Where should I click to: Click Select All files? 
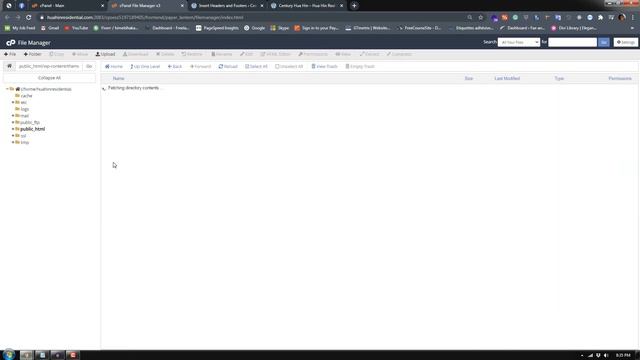click(256, 66)
